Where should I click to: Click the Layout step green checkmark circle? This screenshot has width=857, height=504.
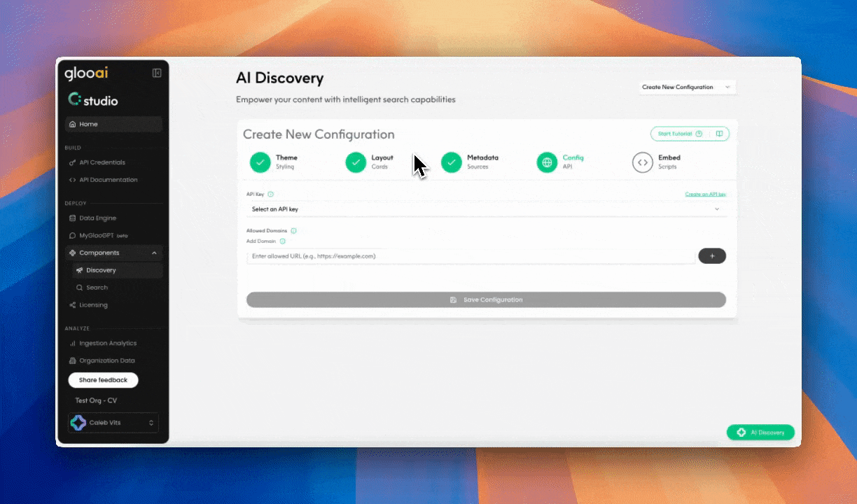pyautogui.click(x=356, y=162)
